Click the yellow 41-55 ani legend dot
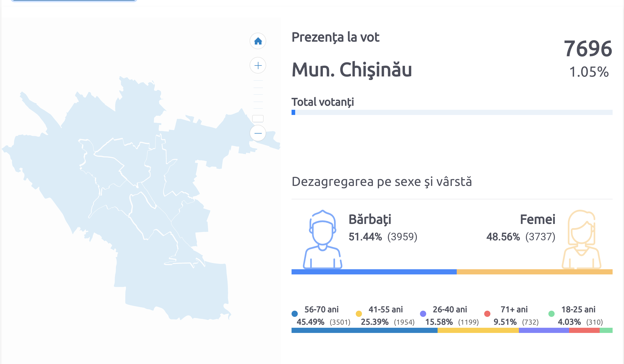The image size is (624, 364). [x=359, y=314]
